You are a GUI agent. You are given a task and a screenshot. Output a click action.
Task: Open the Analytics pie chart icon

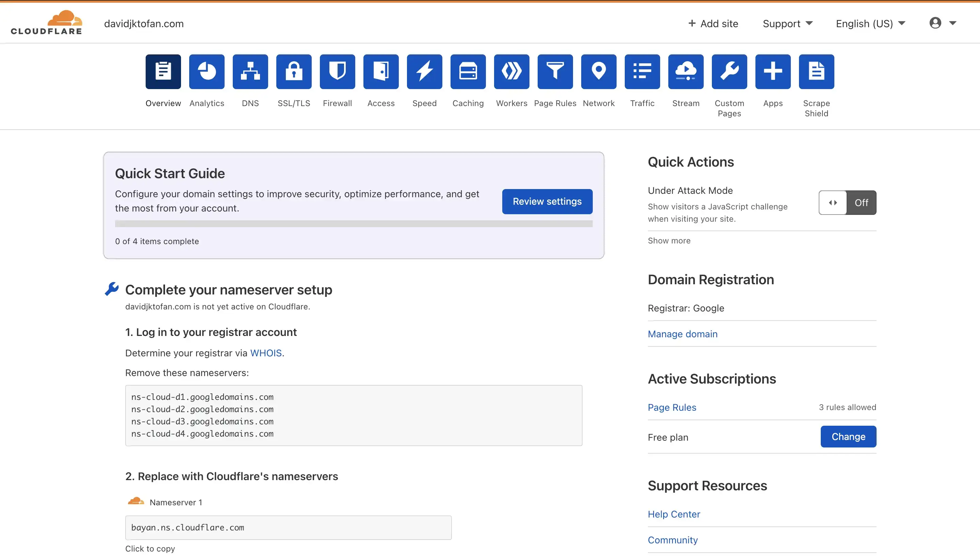207,72
